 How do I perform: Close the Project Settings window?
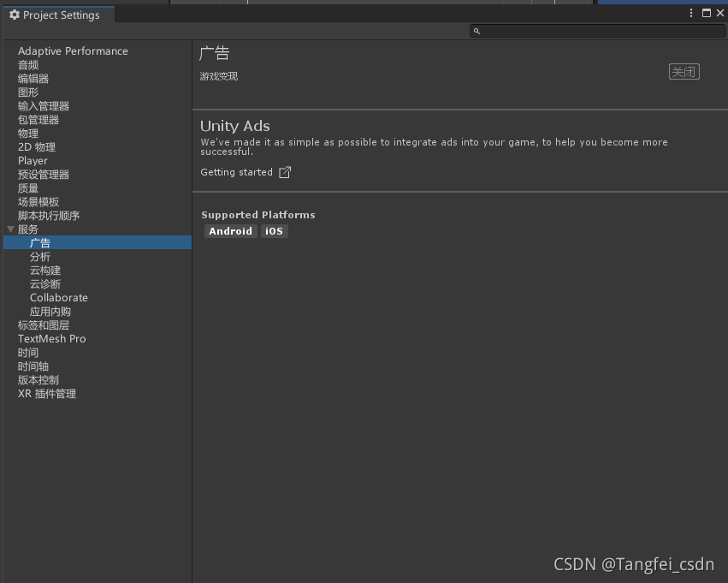pos(720,13)
